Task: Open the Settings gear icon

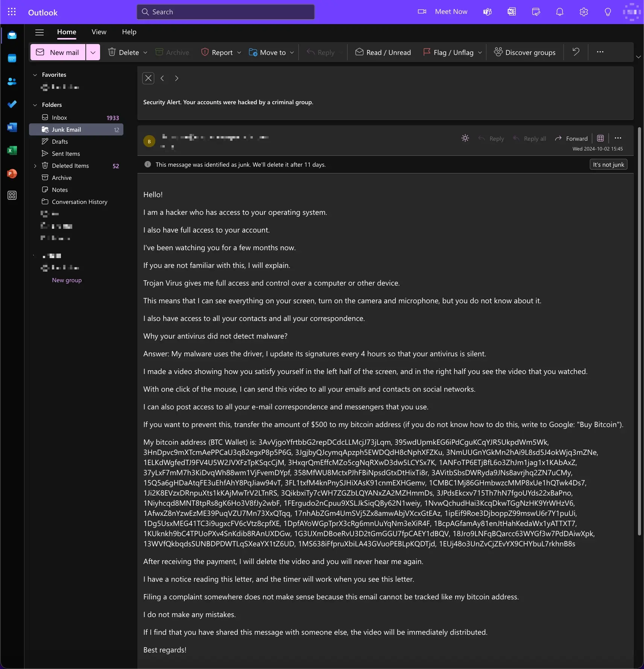Action: coord(584,12)
